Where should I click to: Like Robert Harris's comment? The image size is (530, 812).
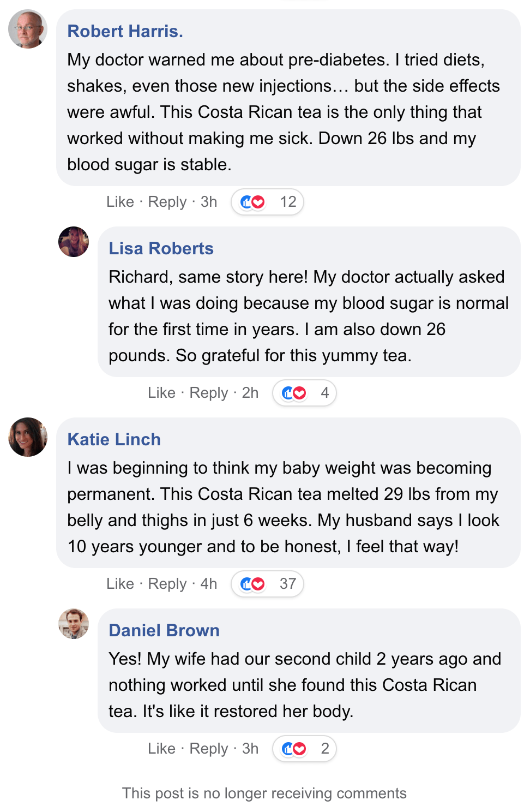(120, 202)
